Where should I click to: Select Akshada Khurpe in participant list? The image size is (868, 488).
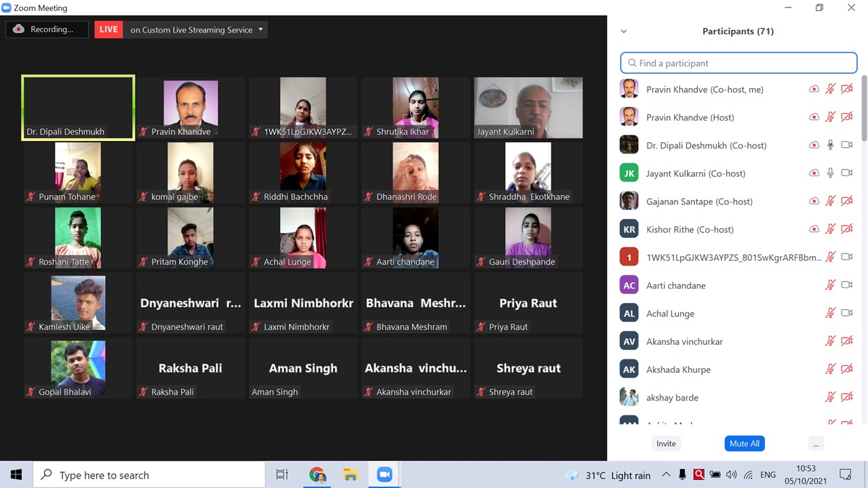click(678, 369)
